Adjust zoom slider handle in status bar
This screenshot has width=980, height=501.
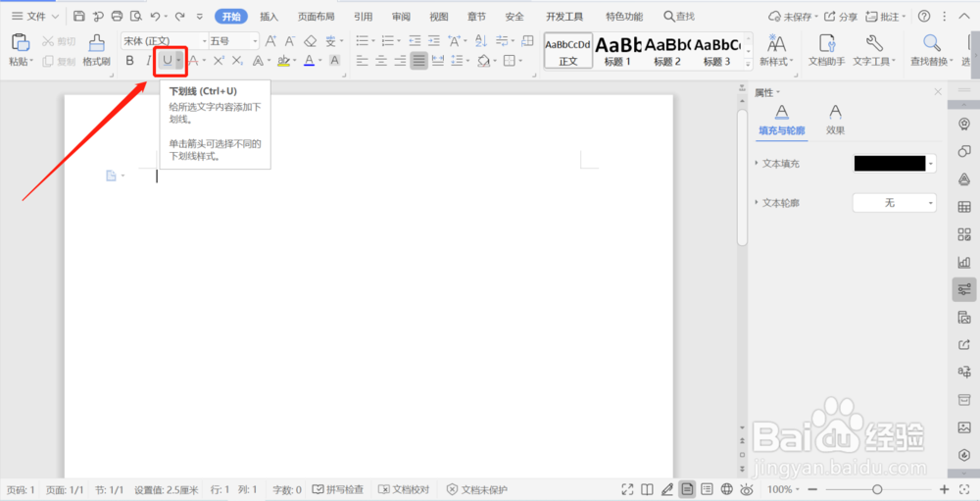point(877,489)
